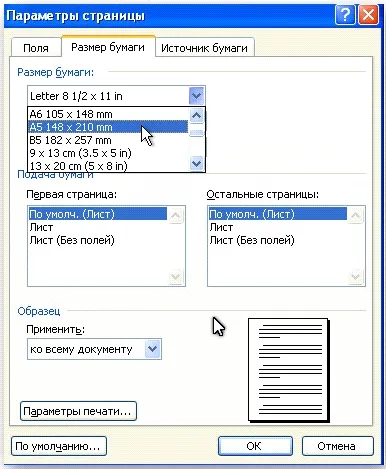
Task: Pick A5 148 x 210 mm from list
Action: [x=108, y=127]
